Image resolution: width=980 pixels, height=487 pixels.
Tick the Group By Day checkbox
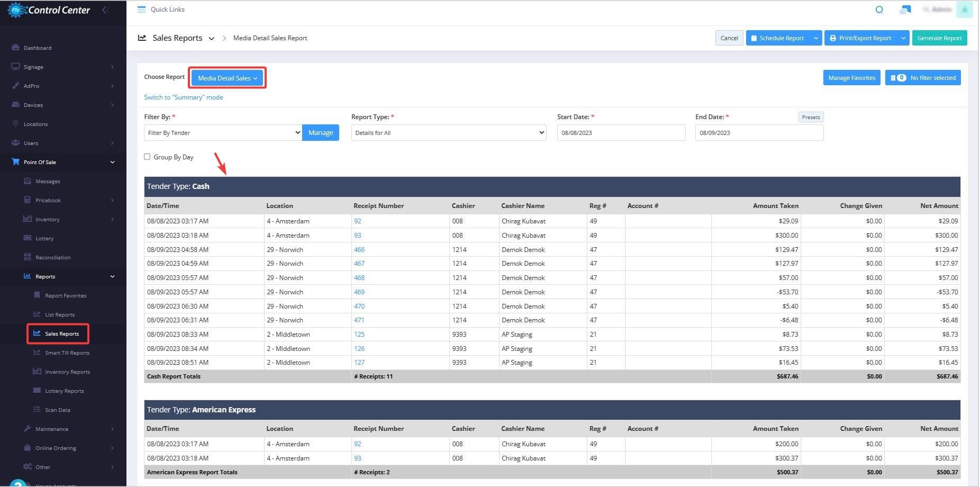click(x=147, y=157)
